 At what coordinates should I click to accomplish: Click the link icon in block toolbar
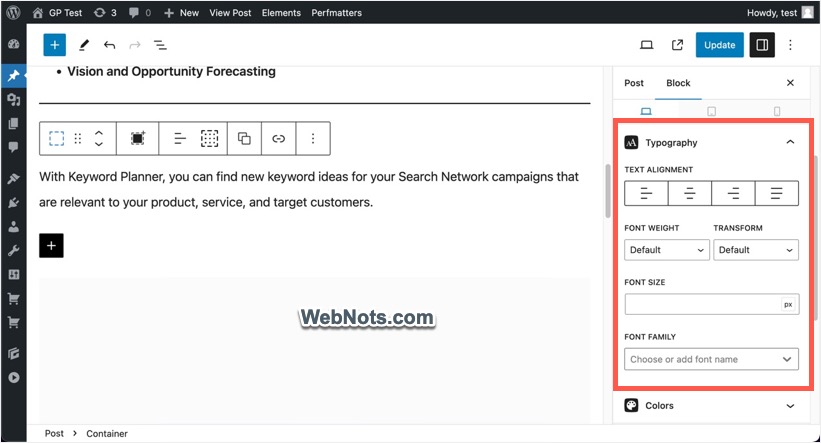click(x=279, y=139)
